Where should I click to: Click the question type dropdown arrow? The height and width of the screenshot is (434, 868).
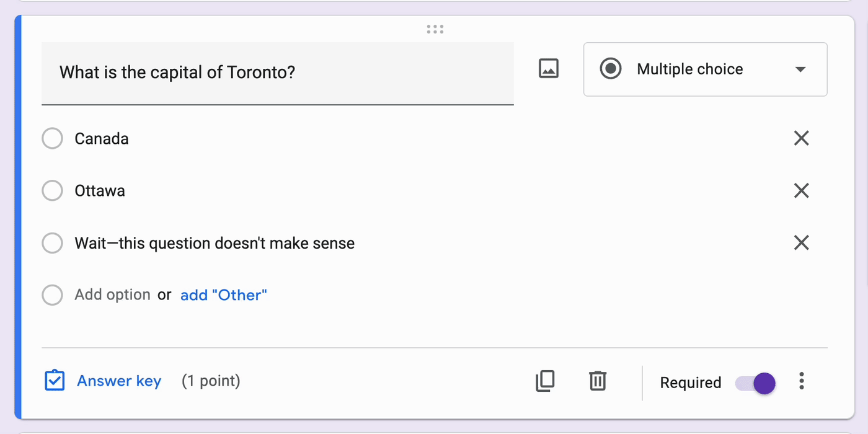tap(800, 69)
